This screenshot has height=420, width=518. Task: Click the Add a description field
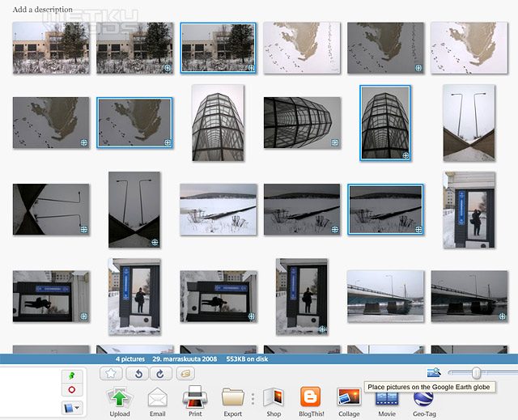pos(43,10)
